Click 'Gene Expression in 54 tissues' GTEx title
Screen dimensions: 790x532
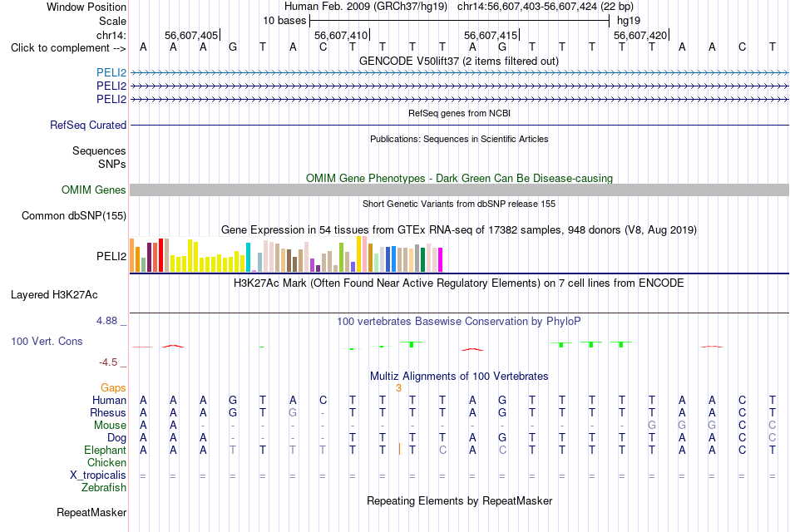[x=459, y=230]
